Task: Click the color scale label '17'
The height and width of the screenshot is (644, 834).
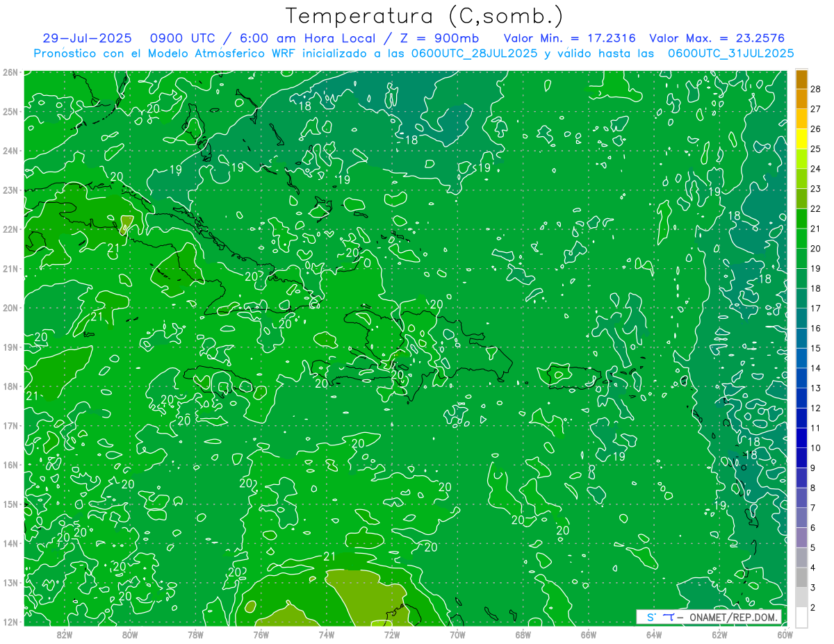Action: click(815, 308)
